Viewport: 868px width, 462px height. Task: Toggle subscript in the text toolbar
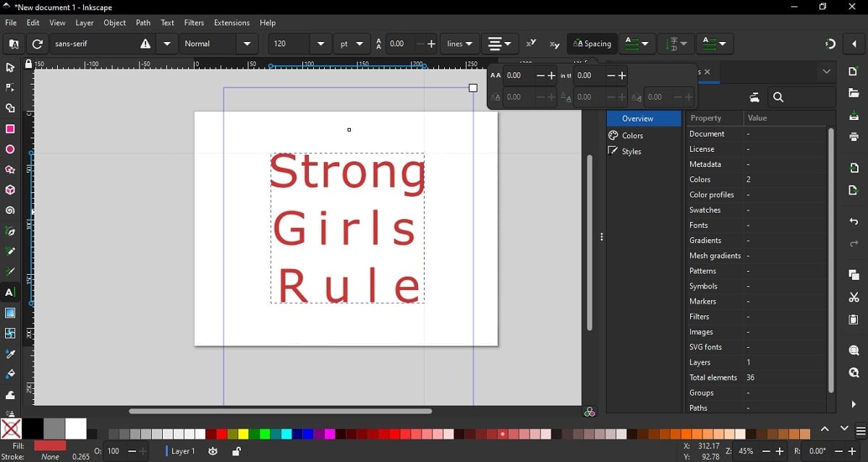[x=554, y=44]
